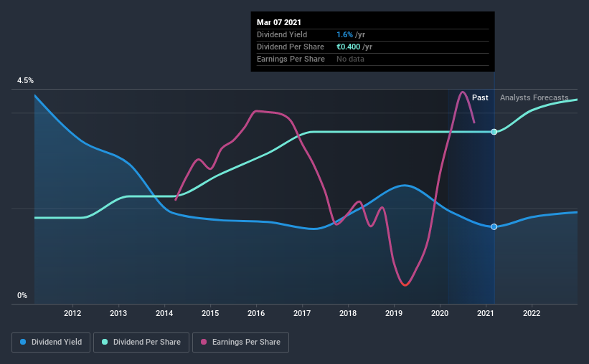
Task: Click the teal data point marker at 2021
Action: pyautogui.click(x=494, y=132)
